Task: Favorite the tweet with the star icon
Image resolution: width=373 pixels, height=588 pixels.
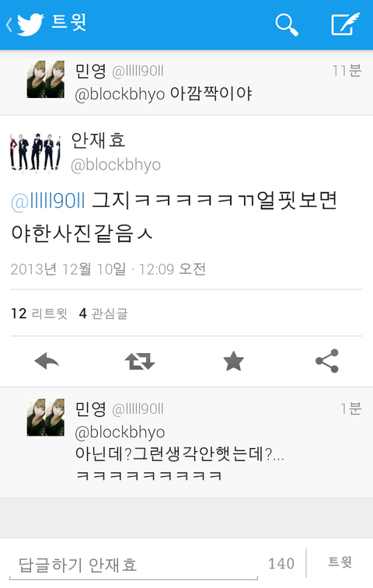Action: pos(233,361)
